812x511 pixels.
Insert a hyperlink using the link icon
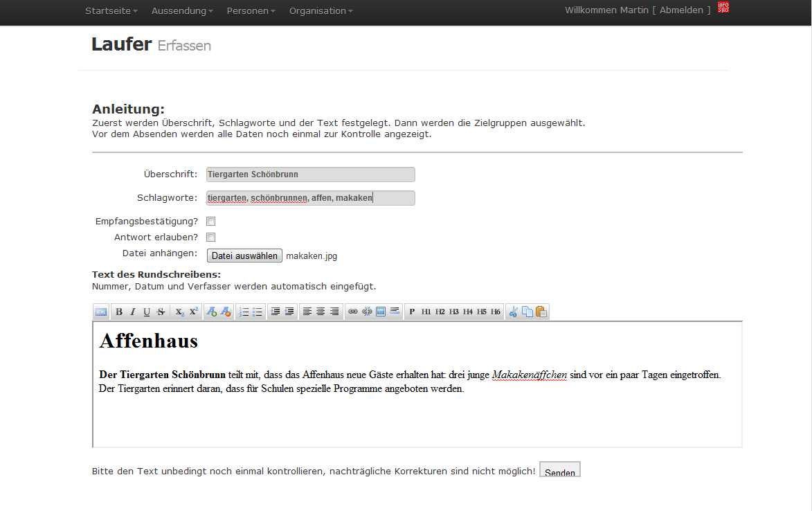[352, 312]
